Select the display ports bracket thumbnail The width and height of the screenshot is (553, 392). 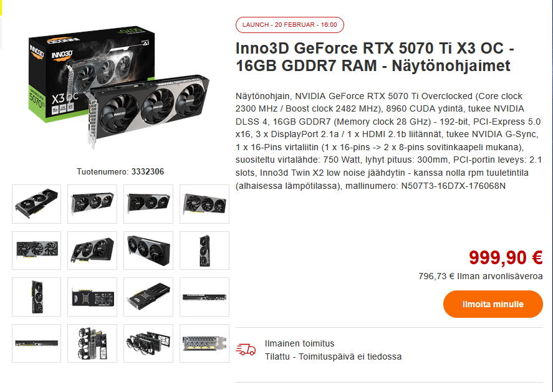(204, 343)
